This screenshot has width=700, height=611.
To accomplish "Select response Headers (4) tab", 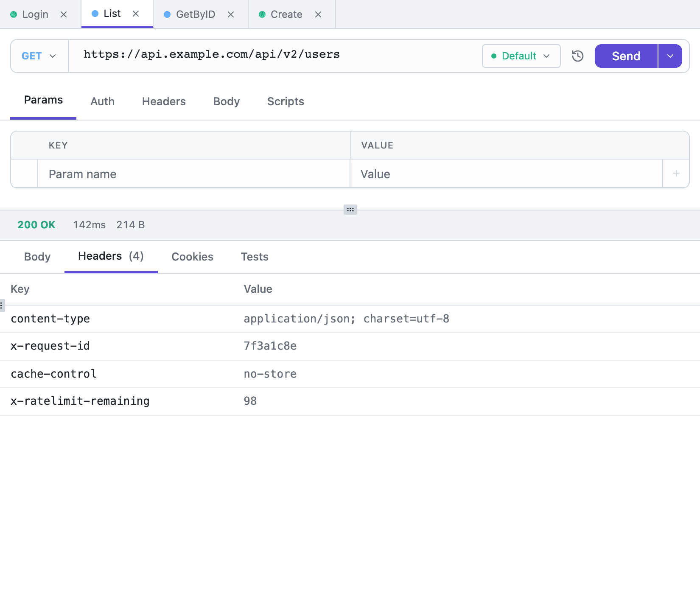I will 111,256.
